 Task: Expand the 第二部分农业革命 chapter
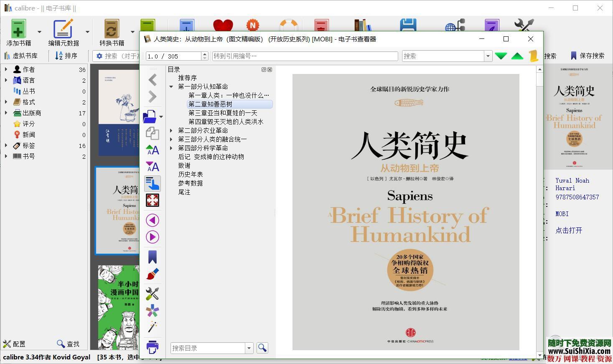(x=171, y=130)
